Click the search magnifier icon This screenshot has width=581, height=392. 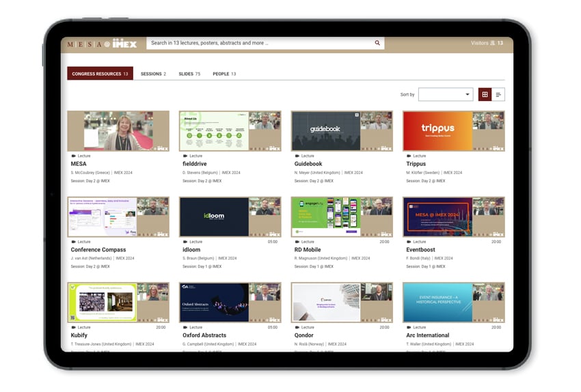pos(377,43)
